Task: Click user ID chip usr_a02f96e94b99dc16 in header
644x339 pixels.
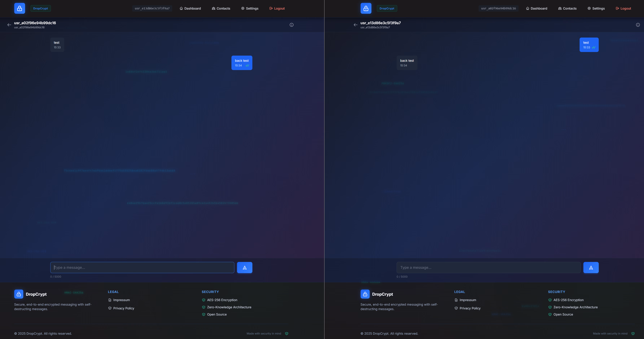Action: (x=498, y=8)
